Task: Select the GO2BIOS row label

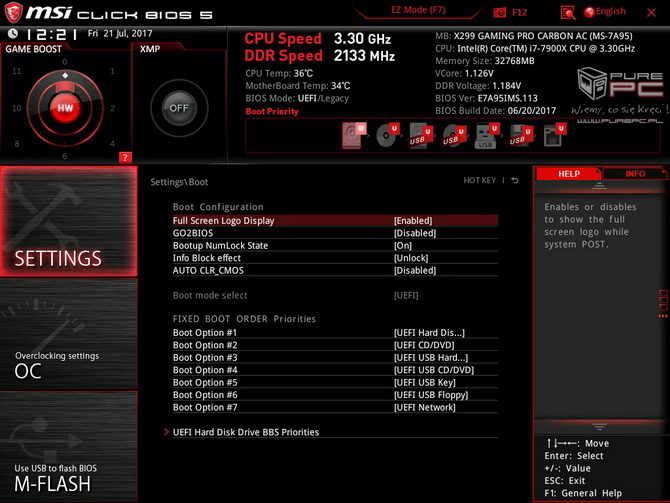Action: pos(193,233)
